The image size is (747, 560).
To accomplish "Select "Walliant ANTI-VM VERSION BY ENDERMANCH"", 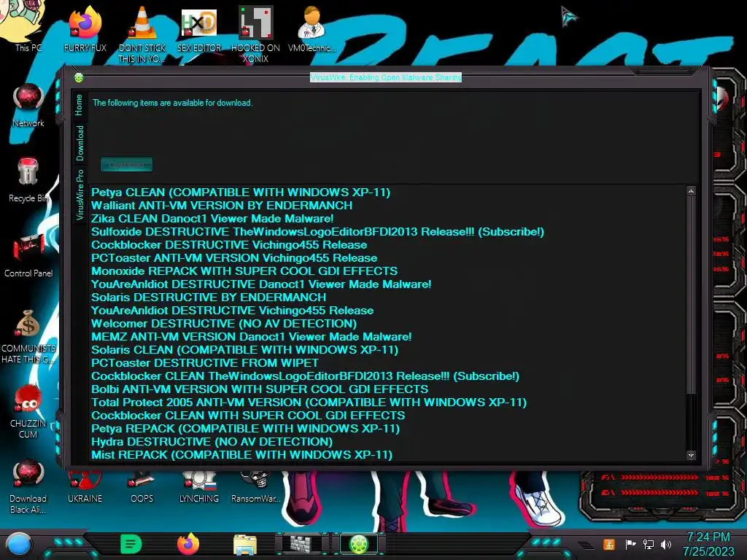I will click(x=222, y=205).
